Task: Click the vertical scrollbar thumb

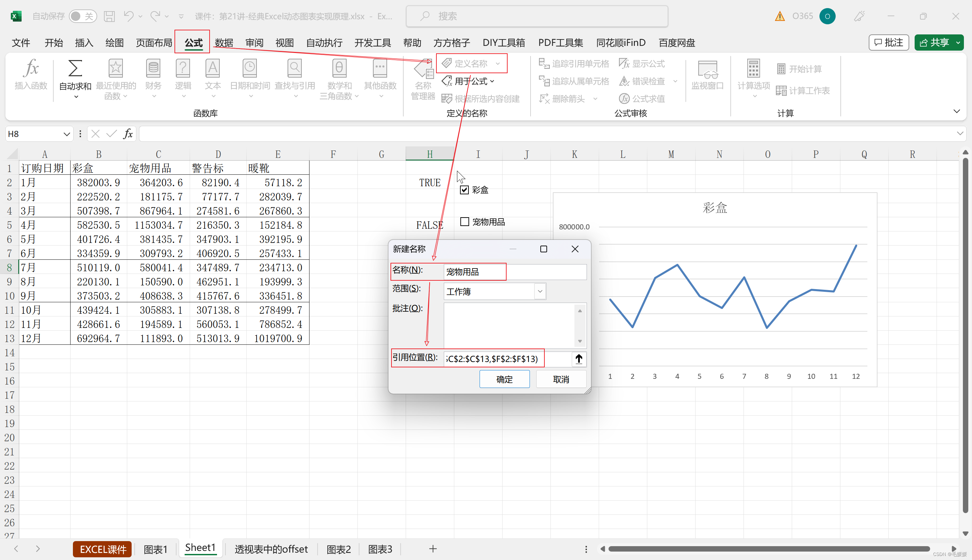Action: click(x=965, y=335)
